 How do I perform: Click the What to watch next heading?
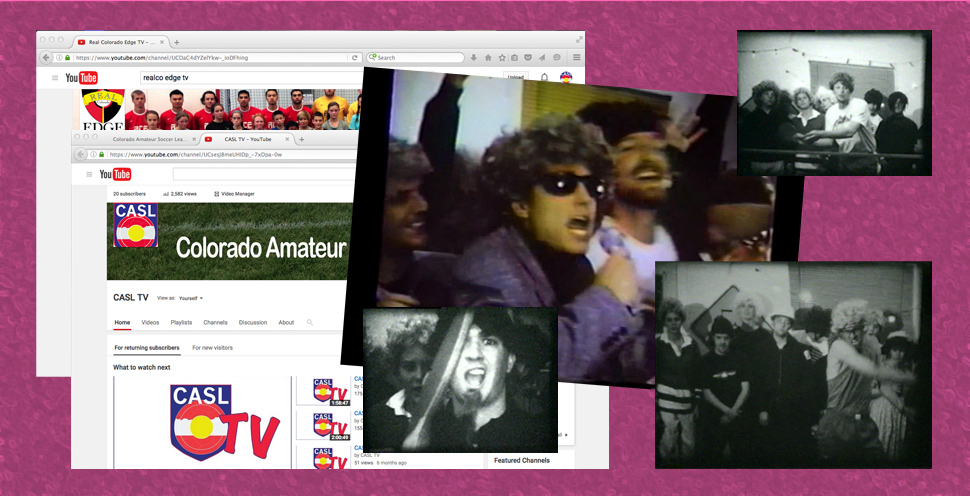(142, 367)
